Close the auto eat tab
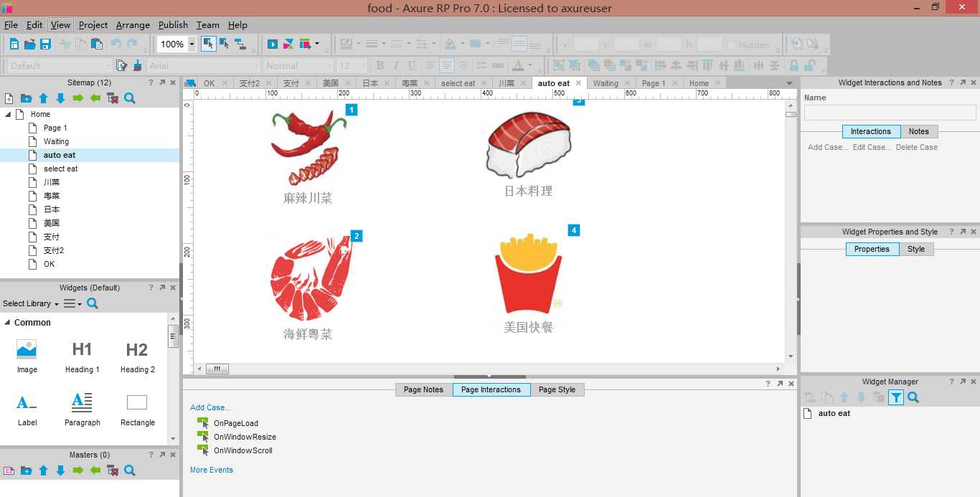Image resolution: width=980 pixels, height=497 pixels. 578,83
